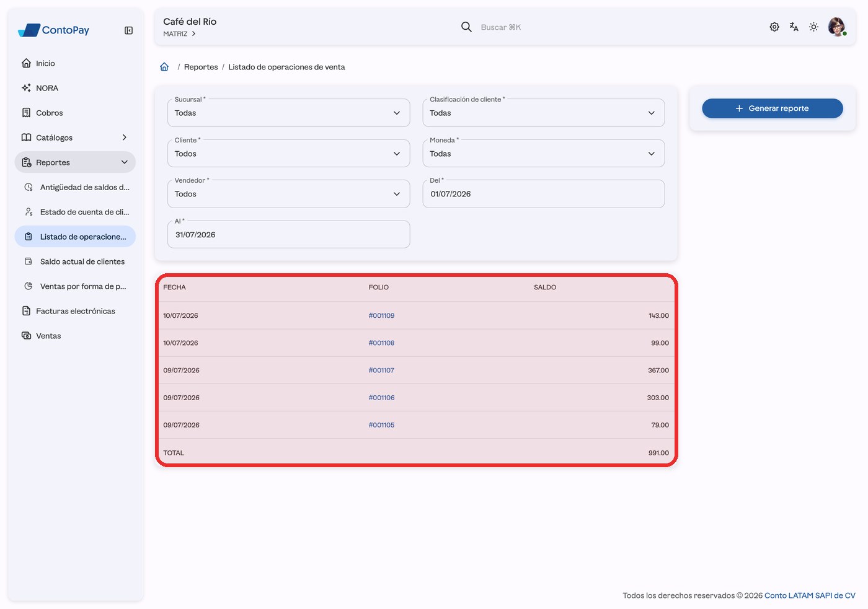Open Antigüedad de saldos report
This screenshot has height=609, width=868.
[75, 187]
